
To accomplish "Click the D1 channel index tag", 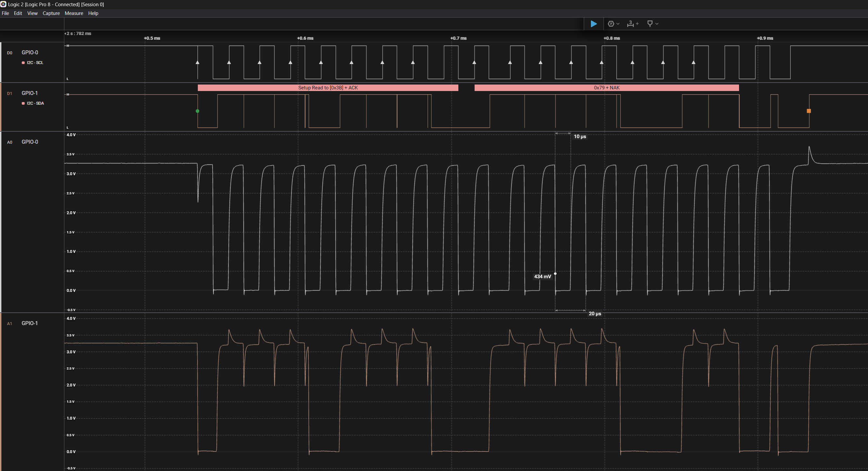I will tap(9, 94).
